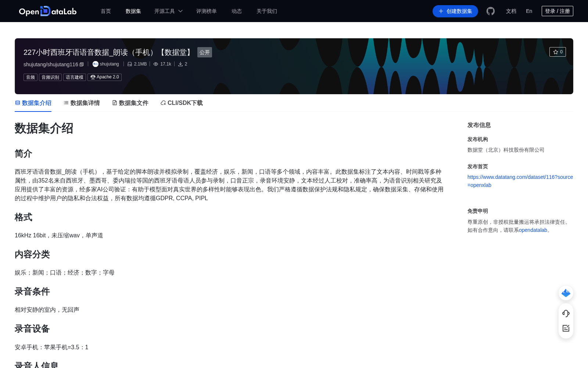The image size is (588, 368).
Task: Click the shujutang avatar icon
Action: (96, 64)
